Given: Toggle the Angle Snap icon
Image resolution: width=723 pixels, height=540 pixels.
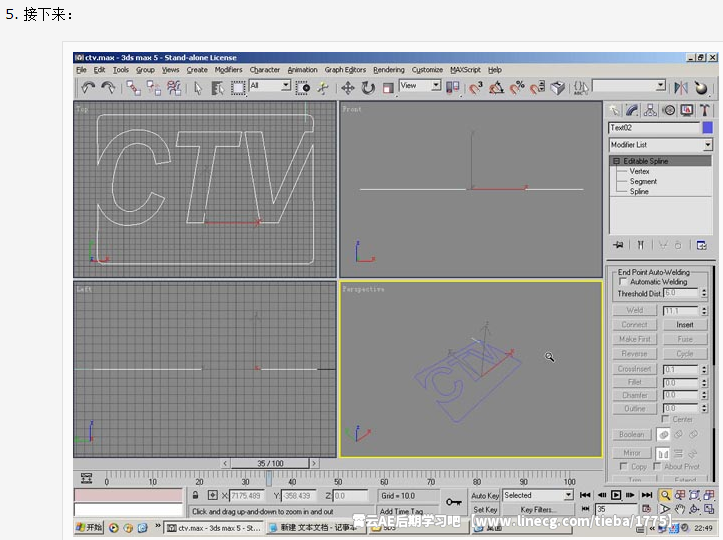Looking at the screenshot, I should [x=496, y=88].
